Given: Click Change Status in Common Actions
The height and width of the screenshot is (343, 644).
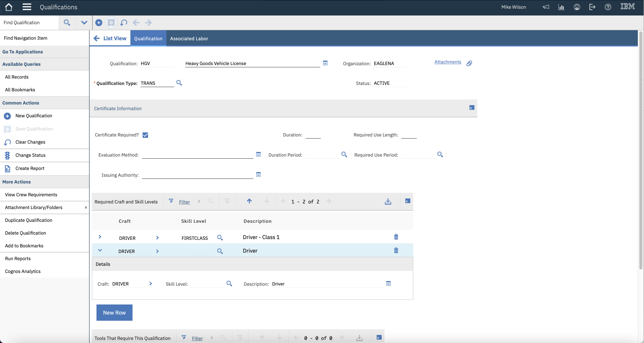Looking at the screenshot, I should [x=30, y=155].
